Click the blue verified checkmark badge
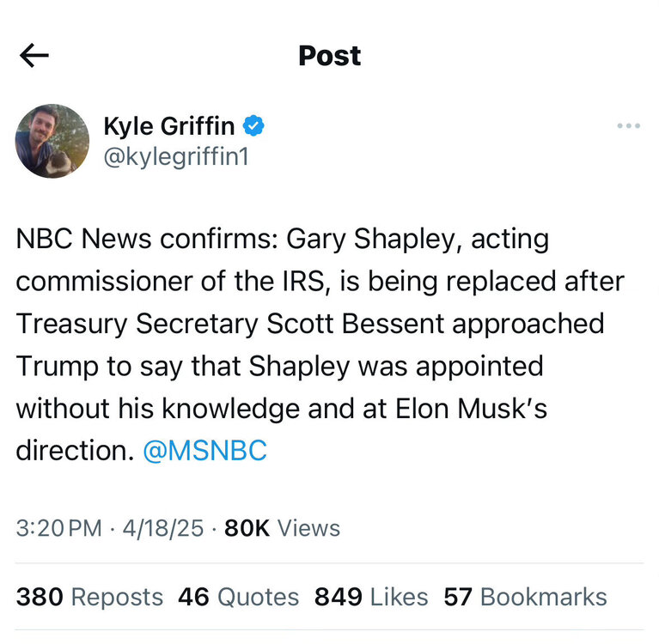659x644 pixels. 253,126
